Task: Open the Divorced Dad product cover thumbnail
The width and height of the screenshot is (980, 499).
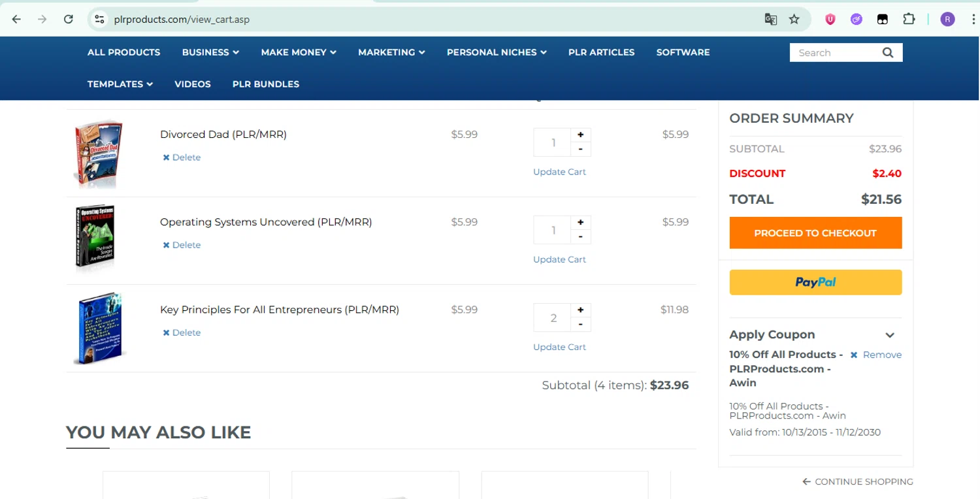Action: click(98, 153)
